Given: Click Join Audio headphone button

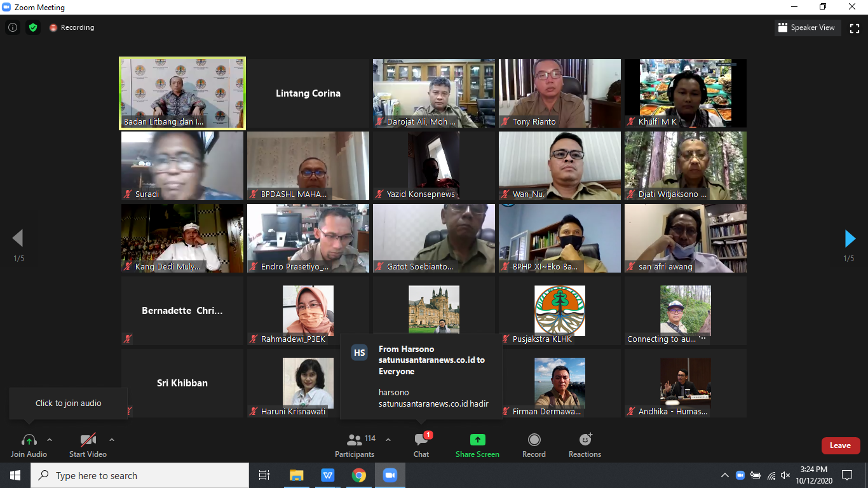Looking at the screenshot, I should 29,445.
